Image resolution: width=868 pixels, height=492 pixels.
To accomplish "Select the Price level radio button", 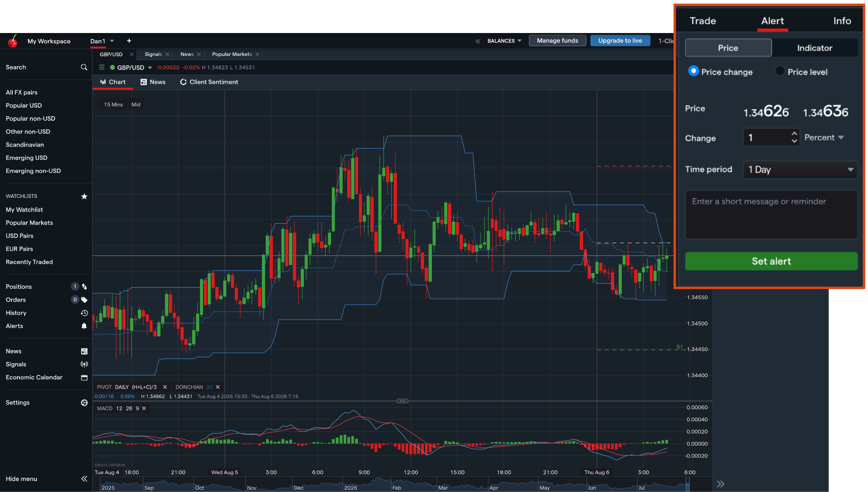I will [x=780, y=71].
